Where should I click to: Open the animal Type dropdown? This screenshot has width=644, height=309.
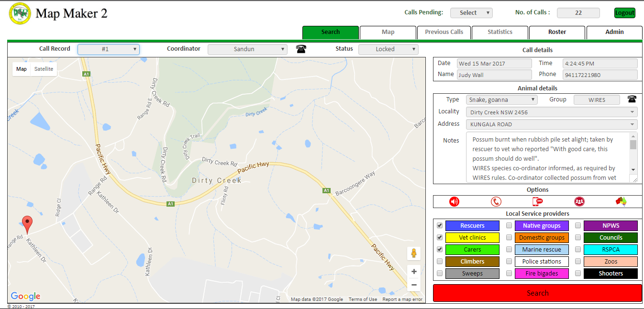click(502, 100)
